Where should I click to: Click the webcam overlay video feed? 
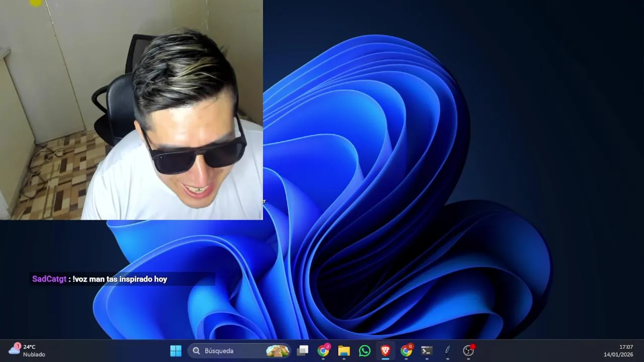click(x=131, y=110)
